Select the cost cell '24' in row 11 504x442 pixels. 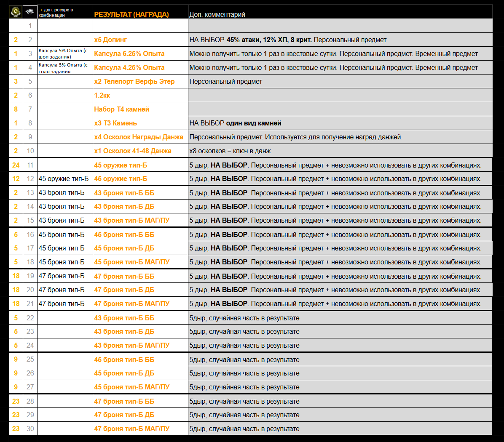[x=16, y=165]
